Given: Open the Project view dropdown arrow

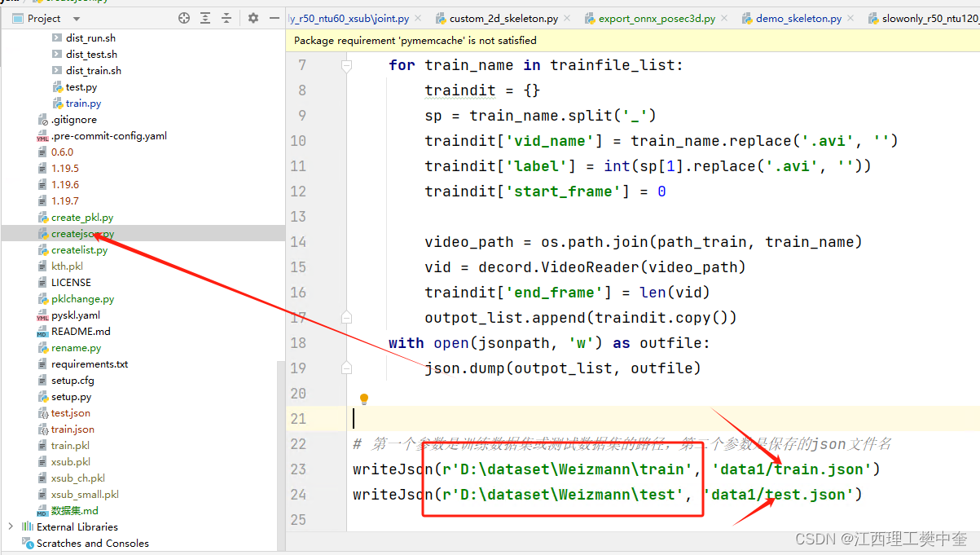Looking at the screenshot, I should [77, 19].
